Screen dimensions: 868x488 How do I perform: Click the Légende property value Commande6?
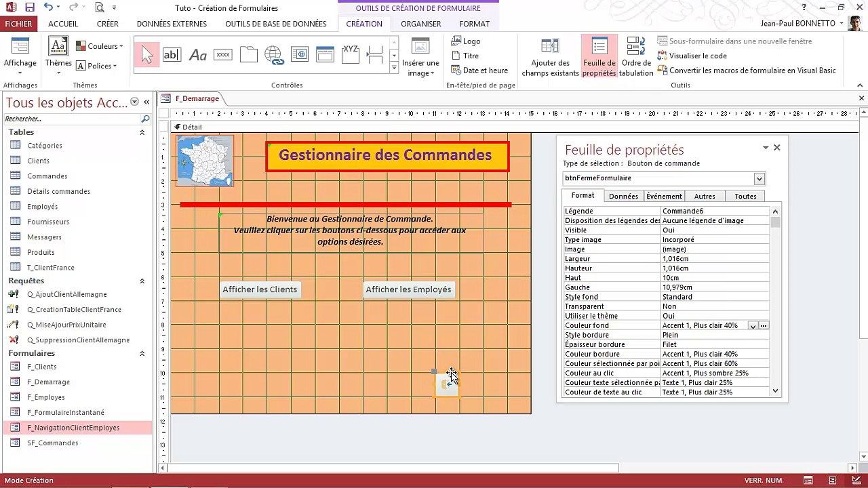pyautogui.click(x=715, y=211)
